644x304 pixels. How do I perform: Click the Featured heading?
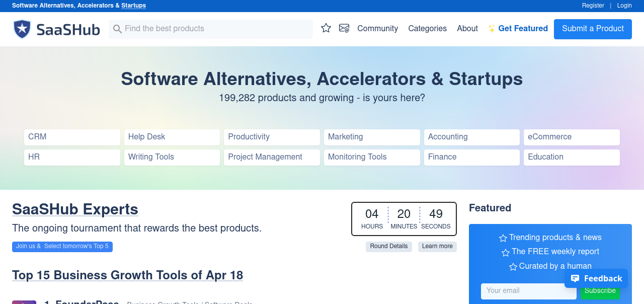pyautogui.click(x=490, y=208)
